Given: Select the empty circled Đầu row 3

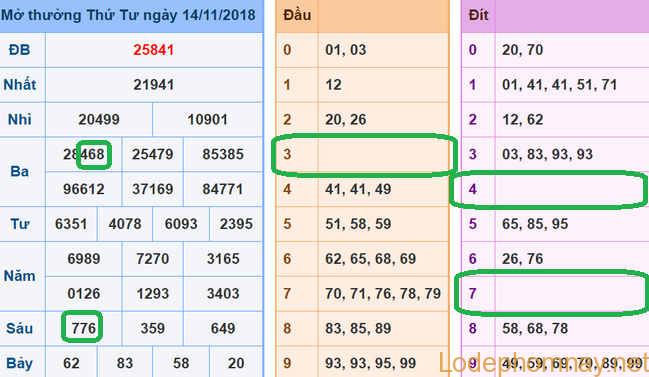Looking at the screenshot, I should tap(364, 155).
